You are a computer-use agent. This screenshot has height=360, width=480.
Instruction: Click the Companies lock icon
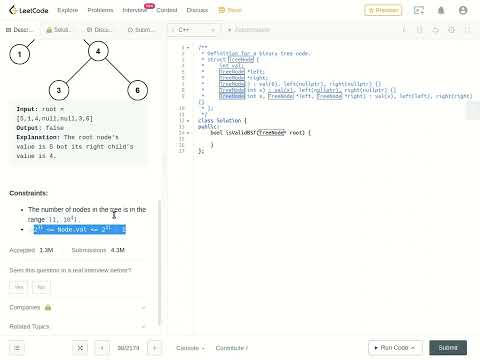pos(48,307)
